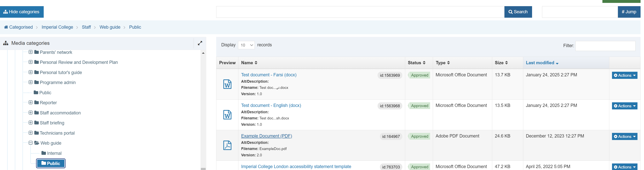This screenshot has width=644, height=170.
Task: Go to Imperial College breadcrumb
Action: [57, 27]
